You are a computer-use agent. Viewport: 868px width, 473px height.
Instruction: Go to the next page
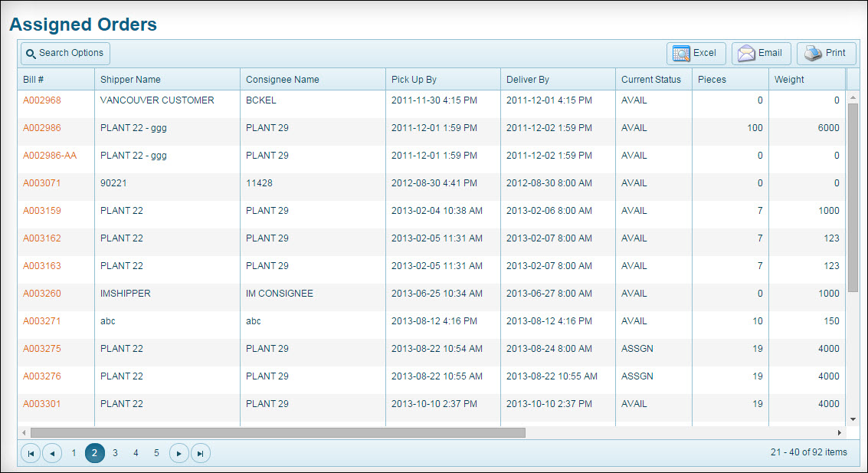[x=179, y=453]
